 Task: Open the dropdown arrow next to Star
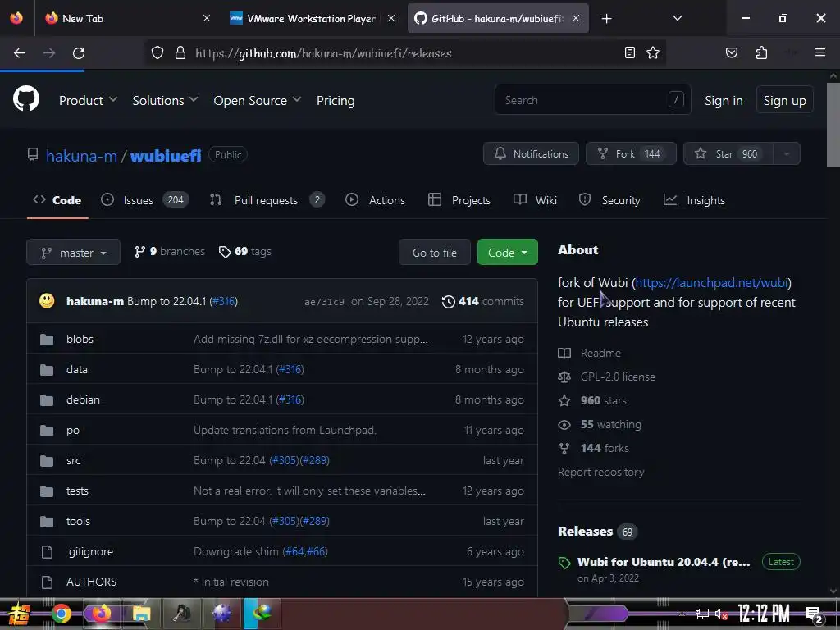tap(787, 153)
